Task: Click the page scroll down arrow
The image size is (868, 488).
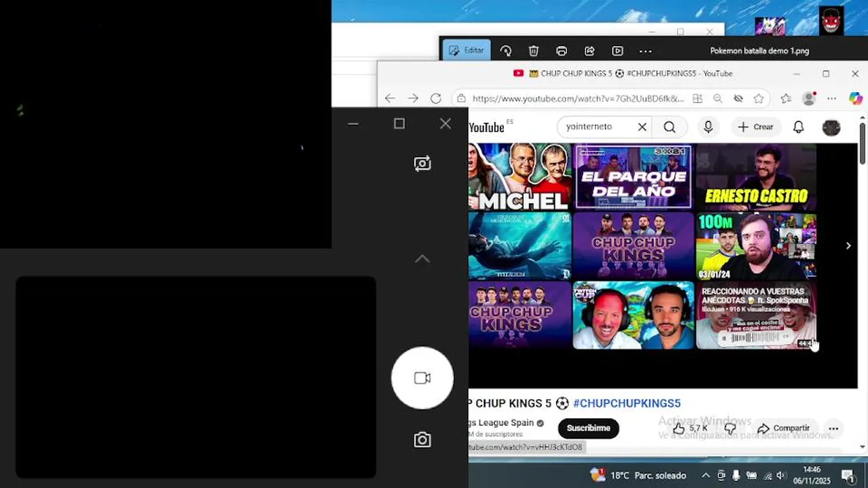Action: pyautogui.click(x=863, y=447)
